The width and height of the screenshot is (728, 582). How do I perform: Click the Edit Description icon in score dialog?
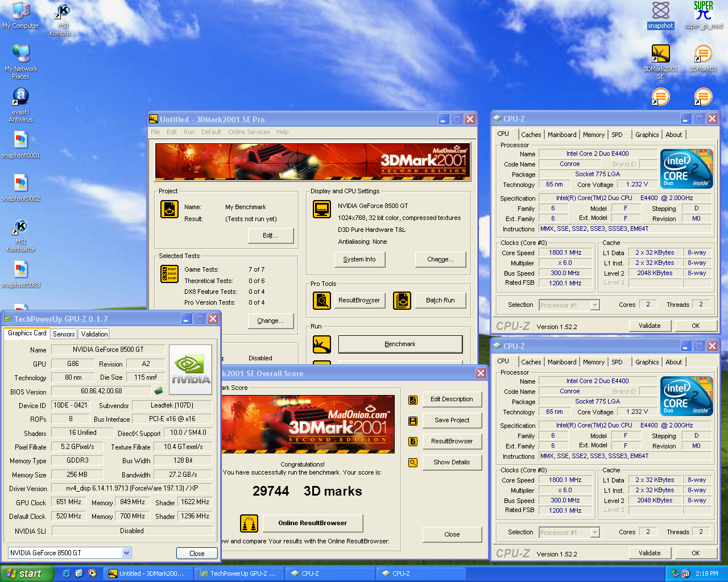pos(413,400)
